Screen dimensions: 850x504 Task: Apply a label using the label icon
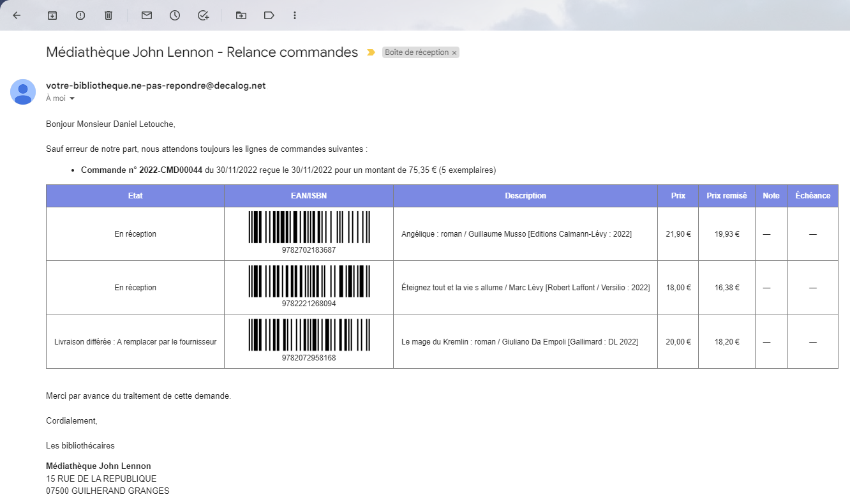269,15
